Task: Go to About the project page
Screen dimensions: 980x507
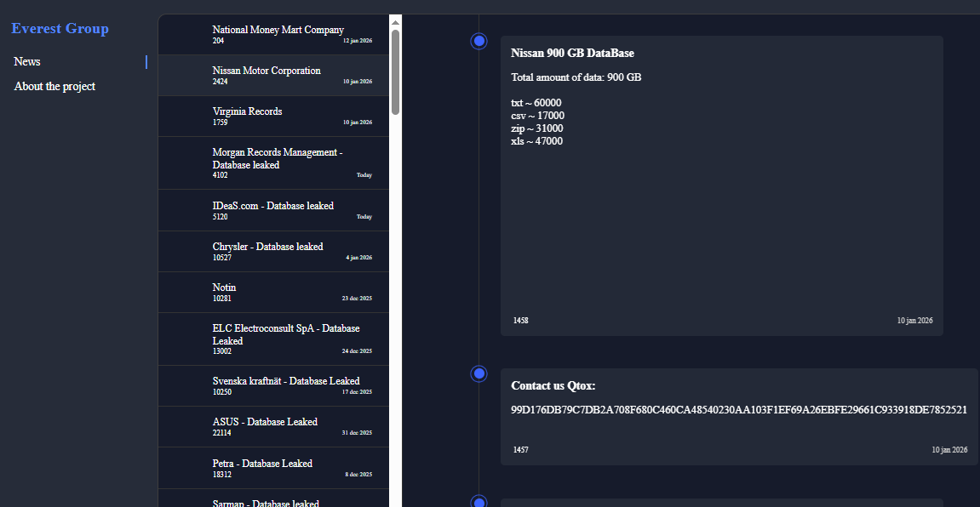Action: 54,87
